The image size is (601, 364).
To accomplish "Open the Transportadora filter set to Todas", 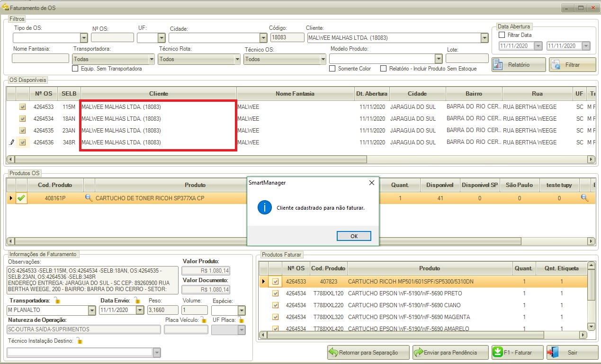I will tap(152, 59).
